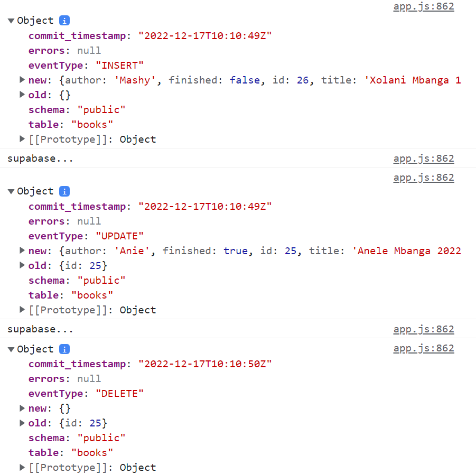
Task: Expand empty new object in DELETE event
Action: [x=22, y=408]
